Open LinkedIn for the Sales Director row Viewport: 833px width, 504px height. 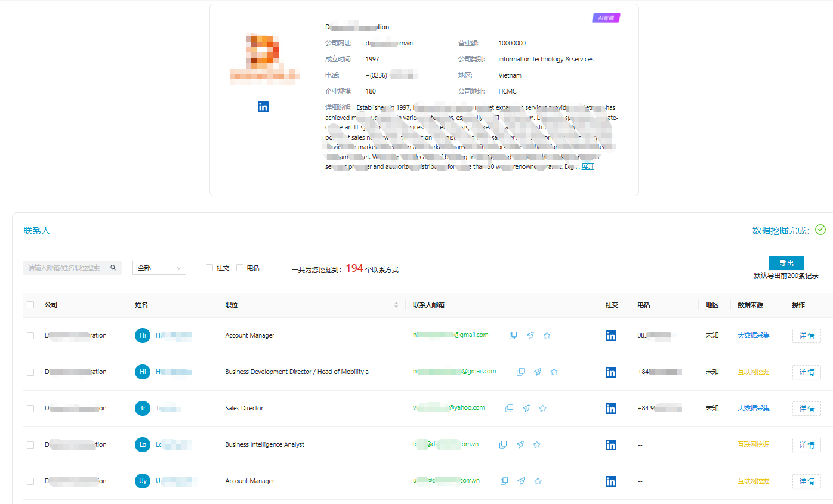[x=610, y=409]
